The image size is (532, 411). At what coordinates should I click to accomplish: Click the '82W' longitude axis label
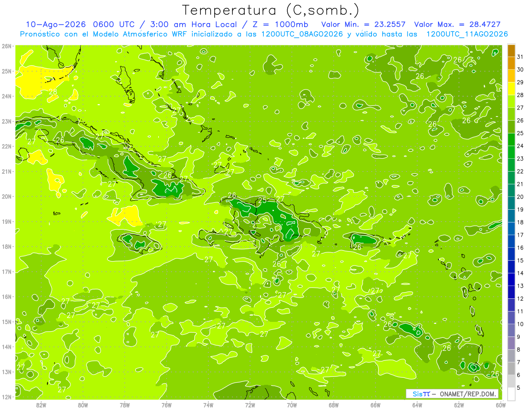41,405
